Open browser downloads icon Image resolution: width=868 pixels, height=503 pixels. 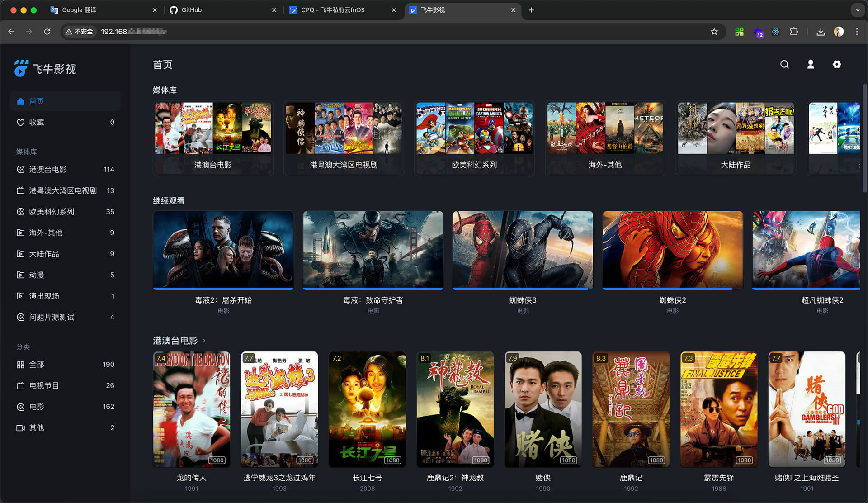coord(821,32)
